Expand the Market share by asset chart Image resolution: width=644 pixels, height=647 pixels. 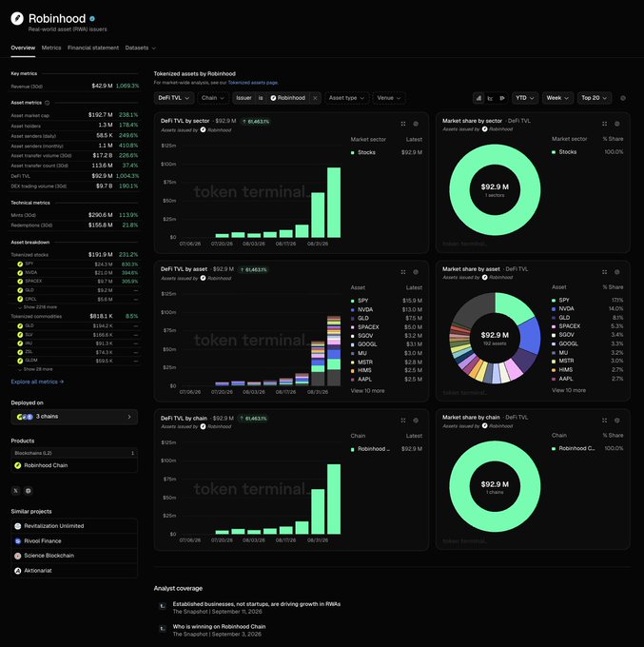(604, 272)
